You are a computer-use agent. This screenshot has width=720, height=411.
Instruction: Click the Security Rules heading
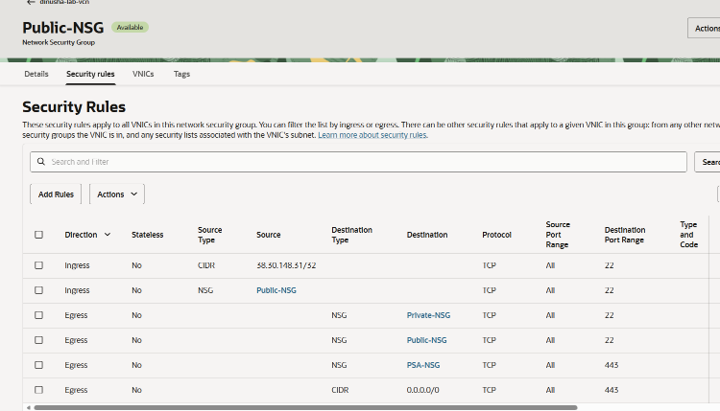pyautogui.click(x=74, y=107)
